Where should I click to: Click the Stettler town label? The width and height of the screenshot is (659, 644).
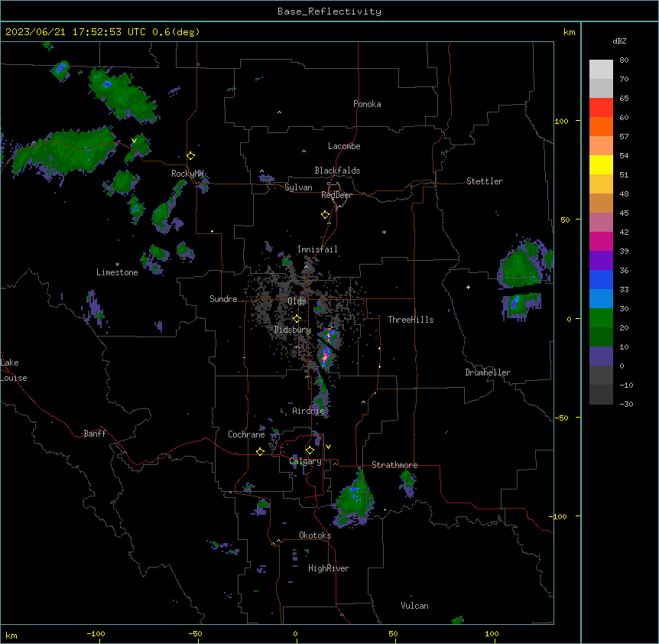point(484,181)
